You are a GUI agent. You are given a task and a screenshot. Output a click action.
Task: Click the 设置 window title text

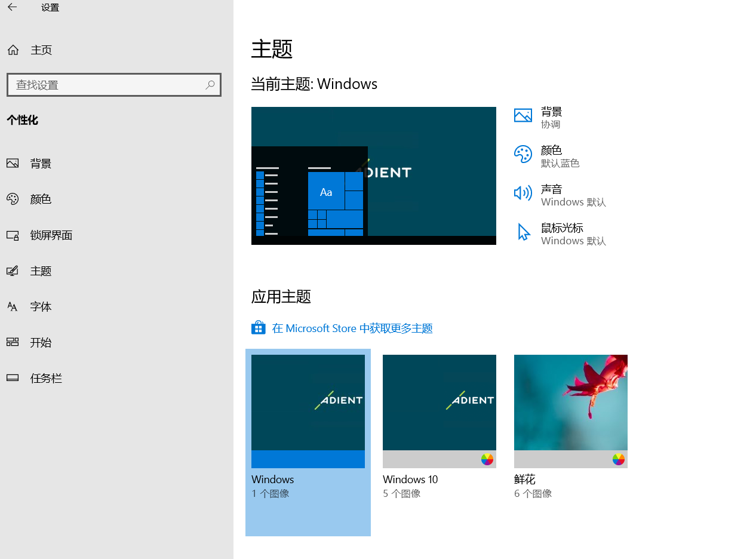click(x=50, y=8)
